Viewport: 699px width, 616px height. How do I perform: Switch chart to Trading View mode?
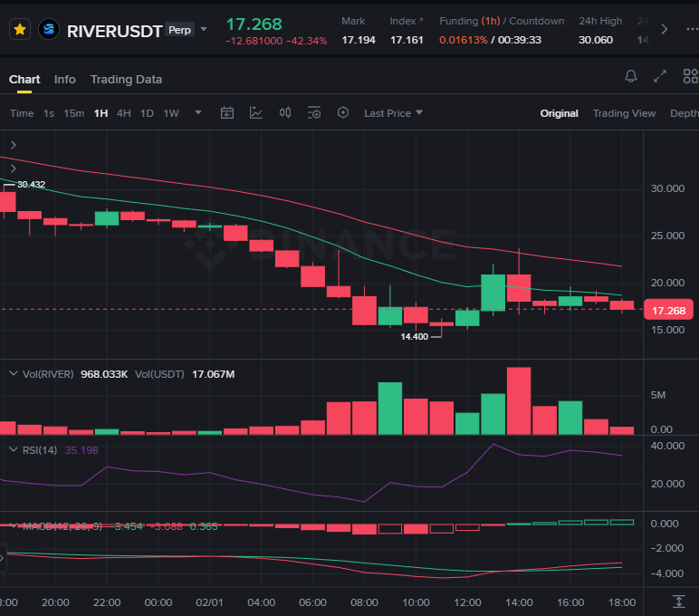[624, 113]
